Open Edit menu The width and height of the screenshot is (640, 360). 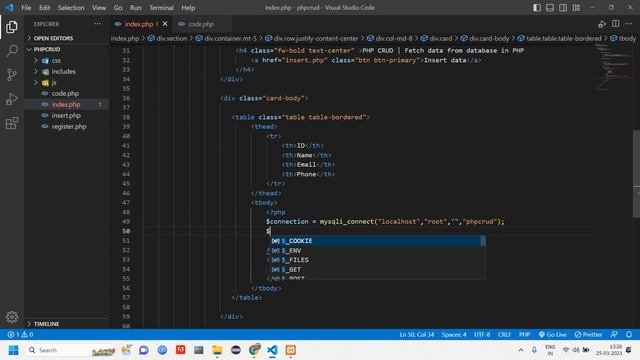[44, 8]
